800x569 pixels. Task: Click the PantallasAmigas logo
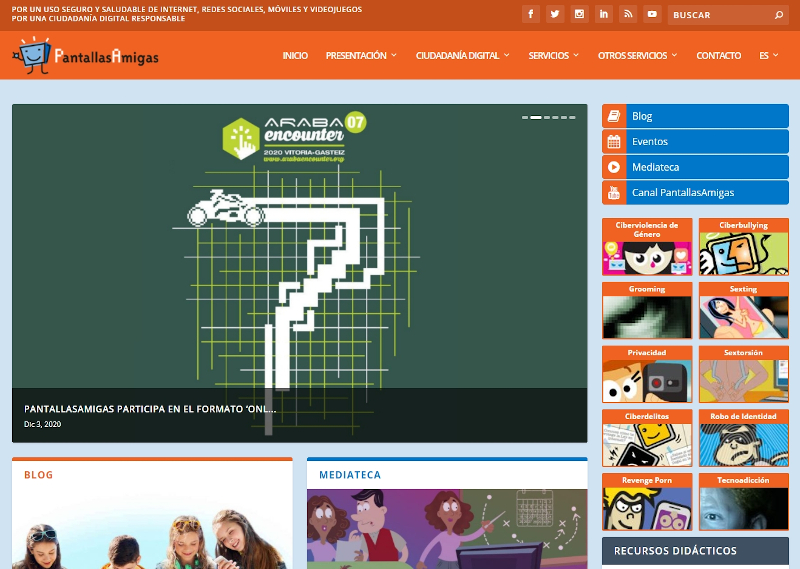(x=85, y=55)
